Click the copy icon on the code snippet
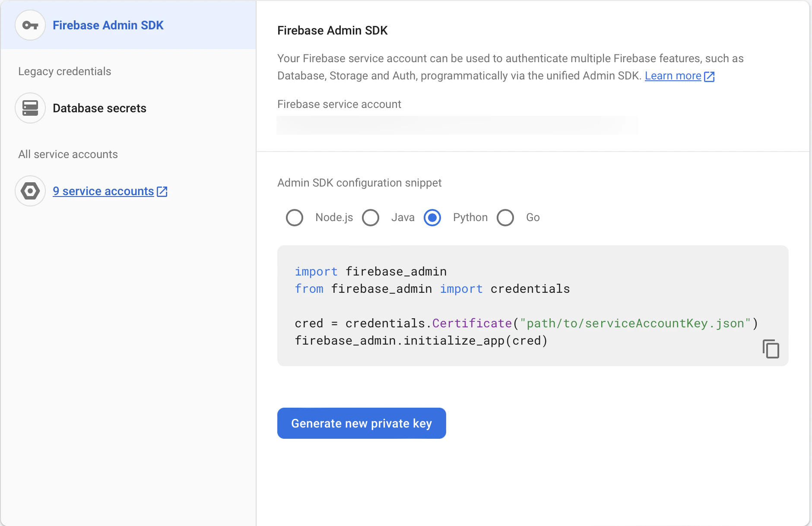 point(771,348)
